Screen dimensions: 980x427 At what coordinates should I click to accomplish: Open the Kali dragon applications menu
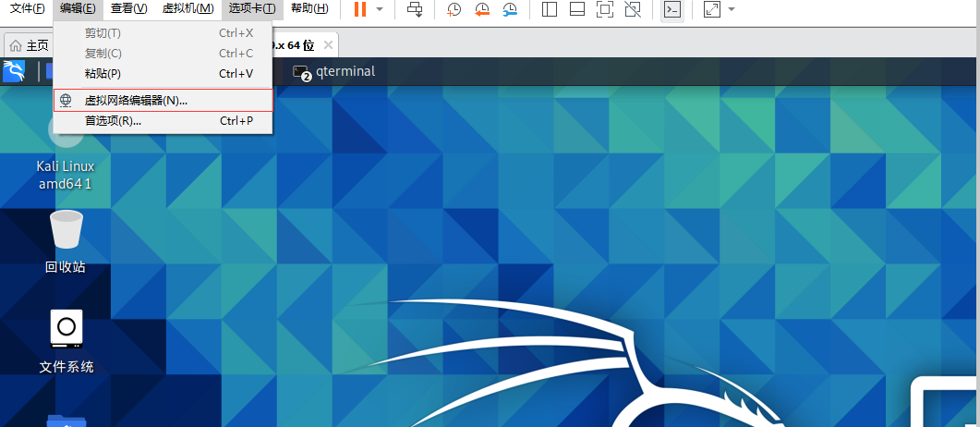[x=14, y=71]
